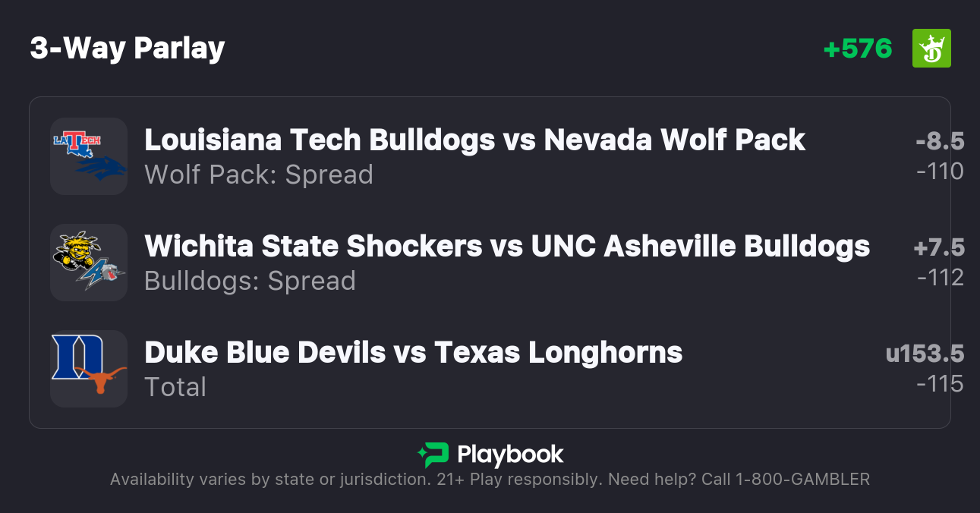Click the Duke vs Texas team logos
Viewport: 980px width, 513px height.
tap(89, 369)
